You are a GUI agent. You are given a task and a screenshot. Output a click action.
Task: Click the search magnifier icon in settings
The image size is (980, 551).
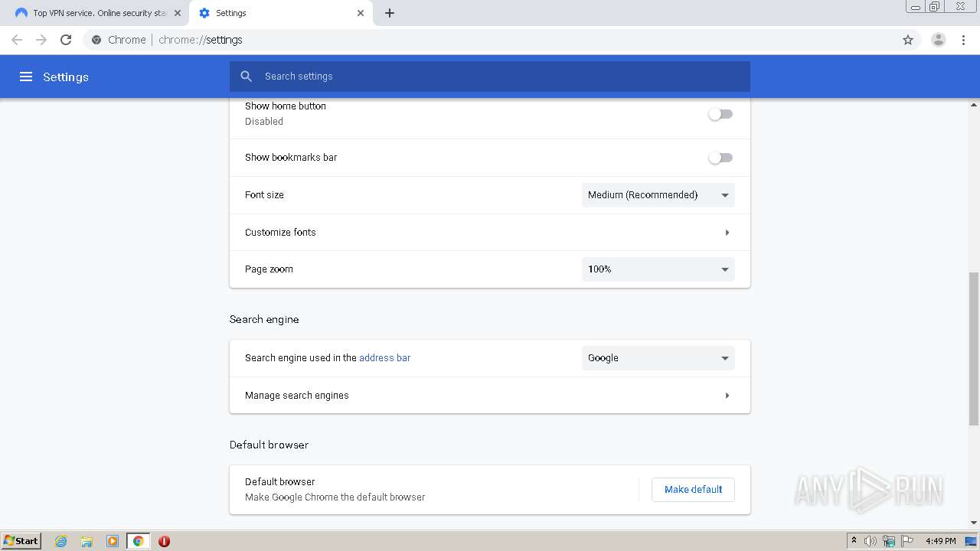(247, 77)
